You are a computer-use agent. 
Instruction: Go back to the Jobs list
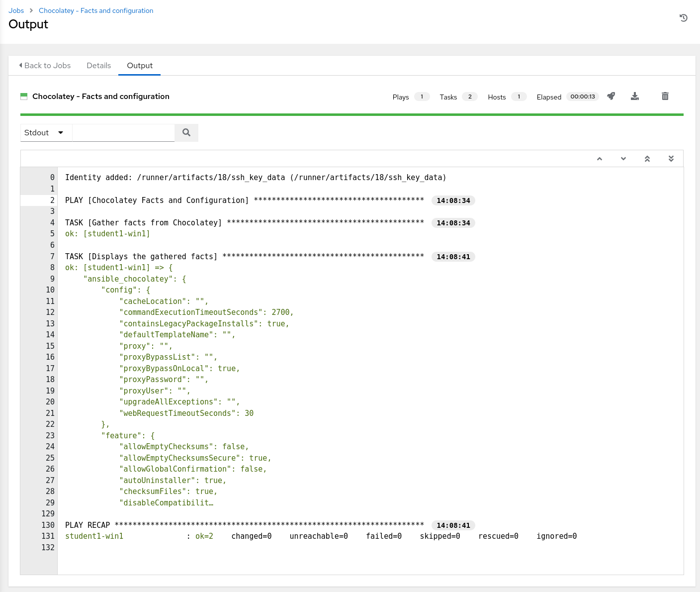pyautogui.click(x=45, y=66)
